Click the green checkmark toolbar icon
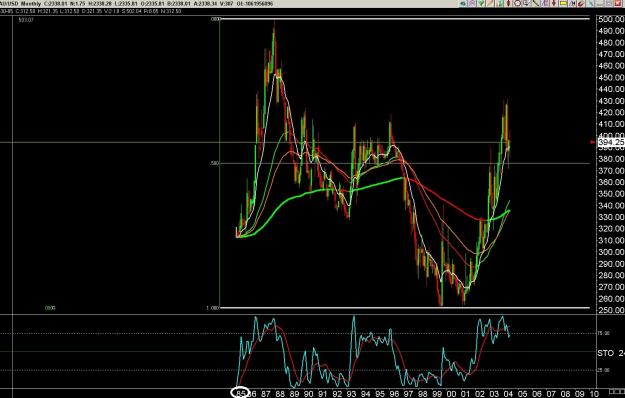Image resolution: width=625 pixels, height=398 pixels. click(x=481, y=4)
